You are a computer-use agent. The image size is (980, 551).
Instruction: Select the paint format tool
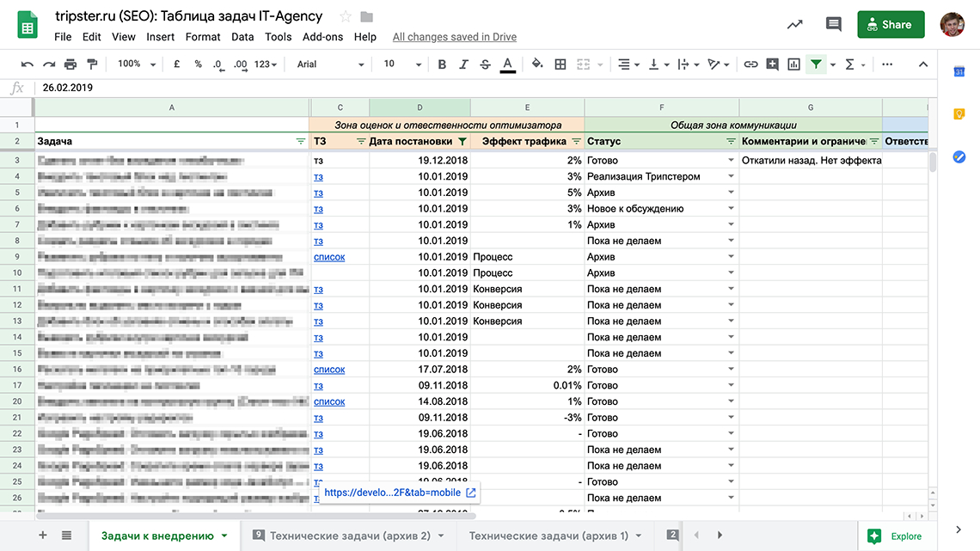(92, 64)
